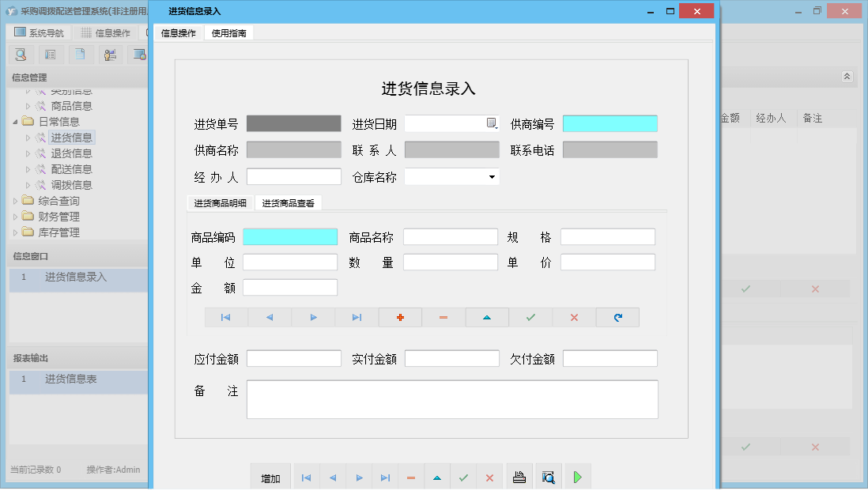Click the red X cancel icon in the navigator
Screen dimensions: 868x502
(x=576, y=316)
